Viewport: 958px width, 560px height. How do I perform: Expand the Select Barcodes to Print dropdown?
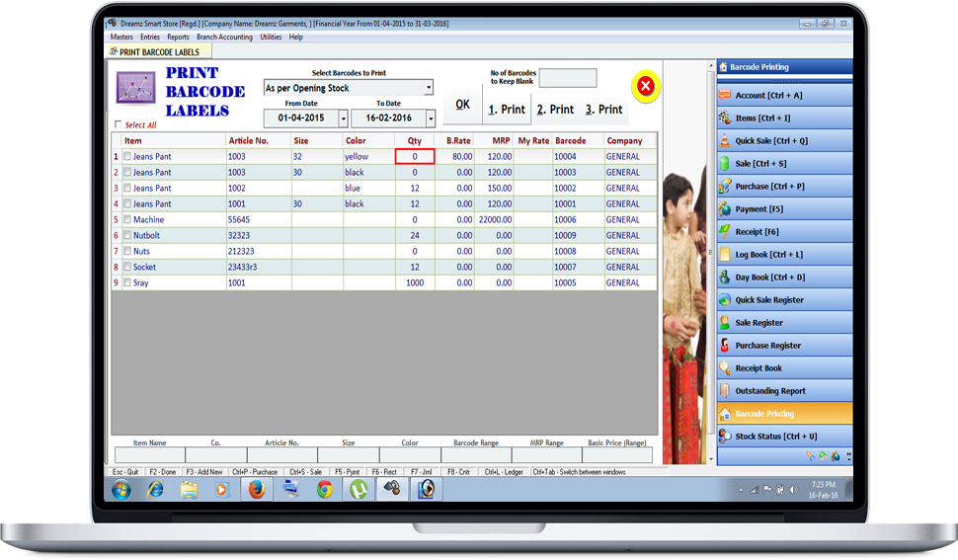click(x=428, y=89)
